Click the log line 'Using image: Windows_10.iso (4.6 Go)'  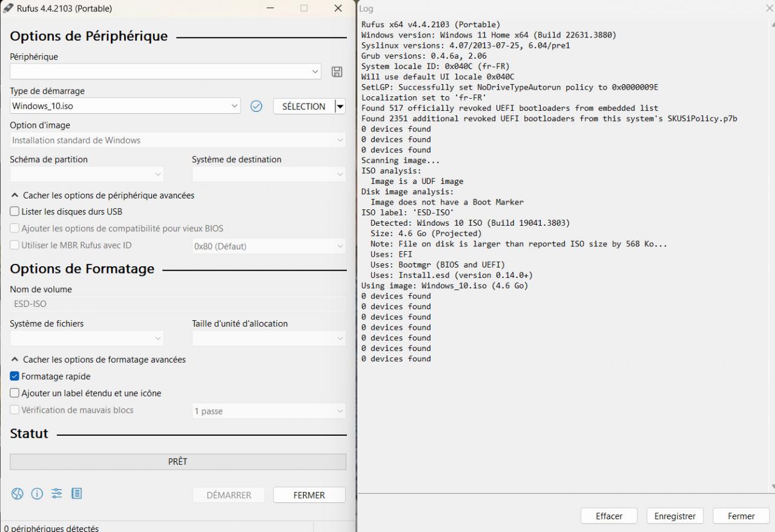tap(445, 286)
